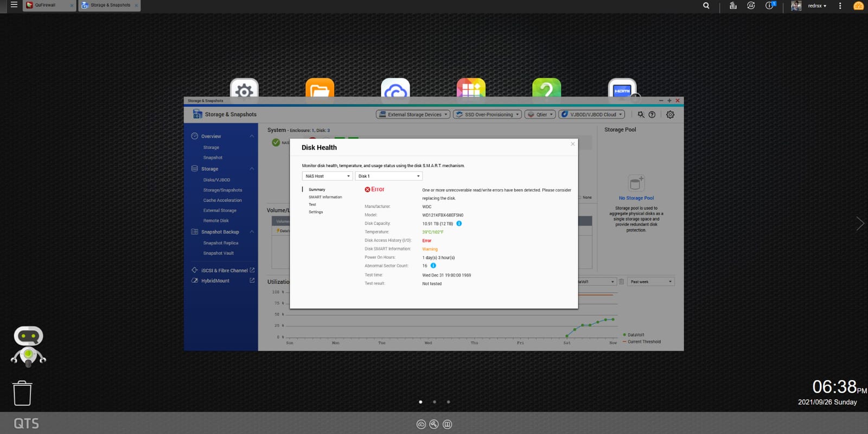The image size is (868, 434).
Task: Open the orange resource dashboard gauge icon
Action: tap(858, 6)
